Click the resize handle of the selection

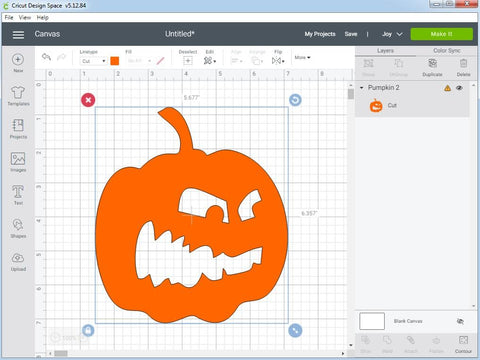(x=295, y=330)
